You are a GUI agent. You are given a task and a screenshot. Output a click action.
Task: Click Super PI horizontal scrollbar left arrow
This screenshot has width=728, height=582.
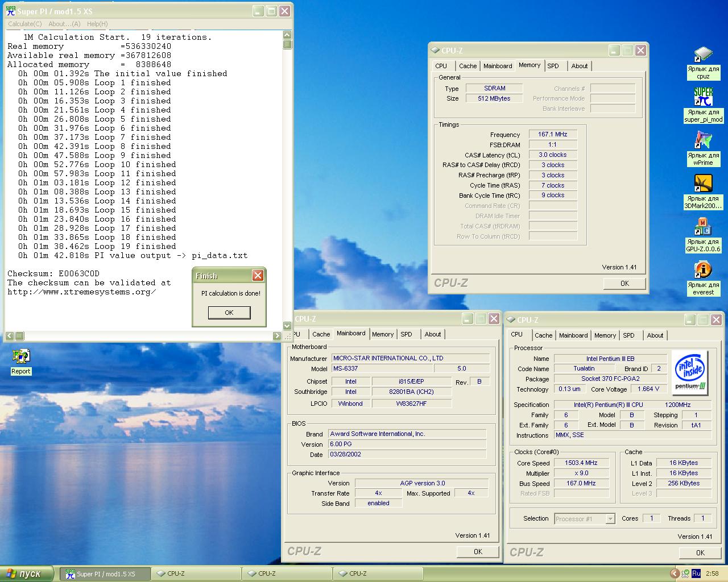(x=10, y=336)
